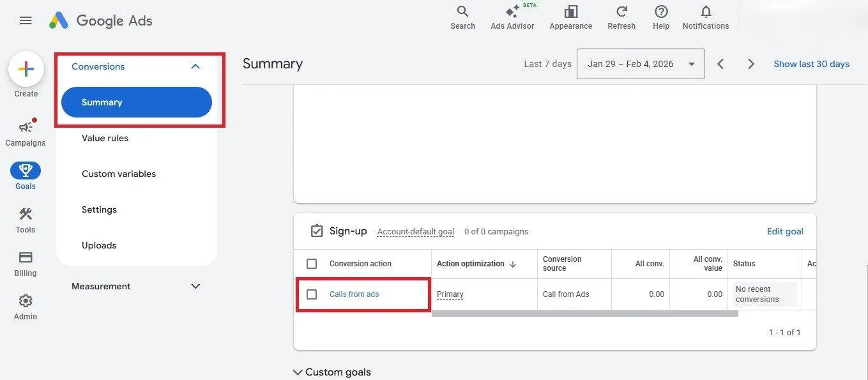The height and width of the screenshot is (380, 868).
Task: Open the Edit goal link for Sign-up
Action: [x=785, y=231]
